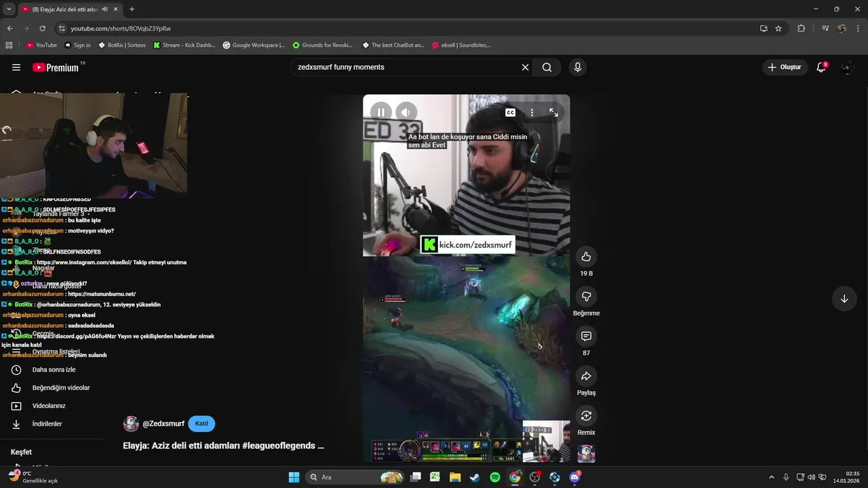
Task: Open the Stream - Kick Dashboard bookmark
Action: 184,45
